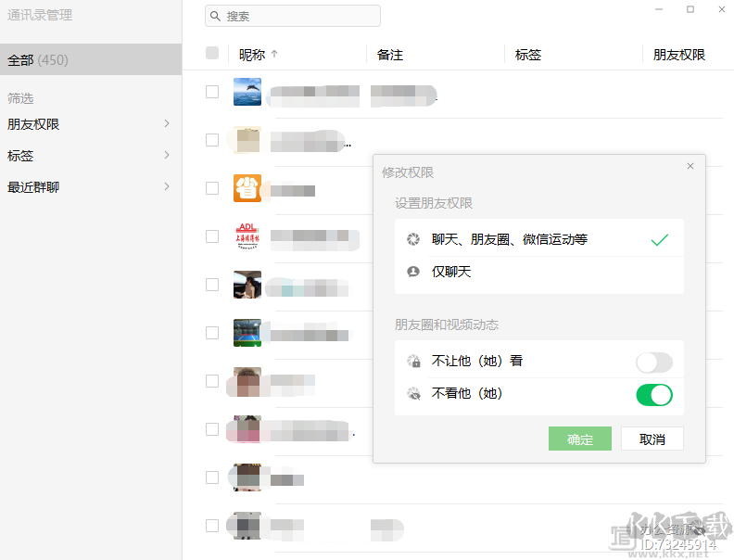This screenshot has width=734, height=560.
Task: Click the crossed-eye icon beside 不看他(她)
Action: (x=414, y=393)
